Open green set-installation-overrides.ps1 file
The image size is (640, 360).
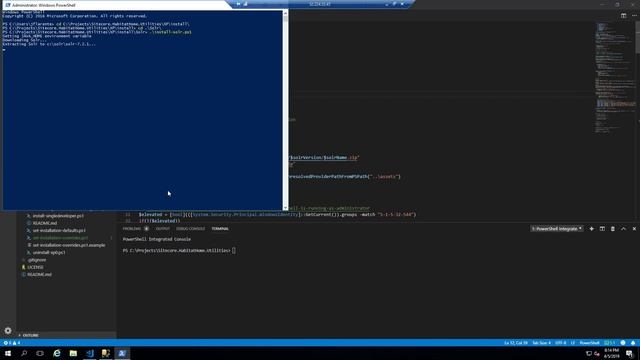[x=60, y=238]
